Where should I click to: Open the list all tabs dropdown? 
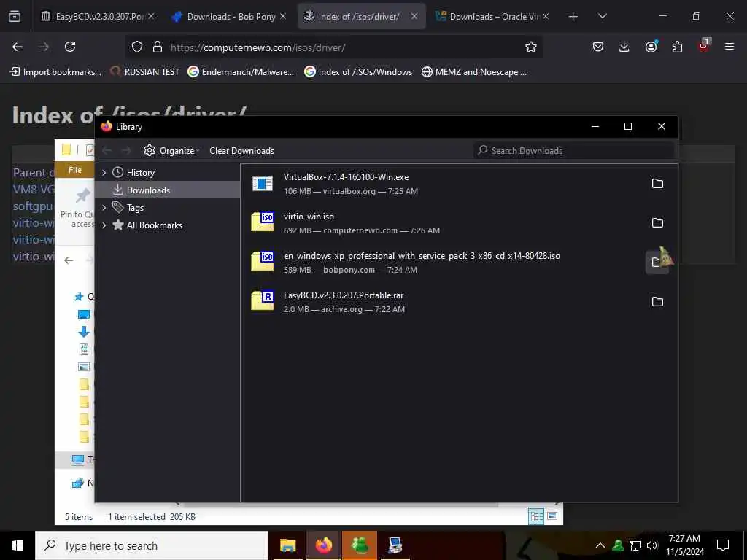tap(602, 17)
